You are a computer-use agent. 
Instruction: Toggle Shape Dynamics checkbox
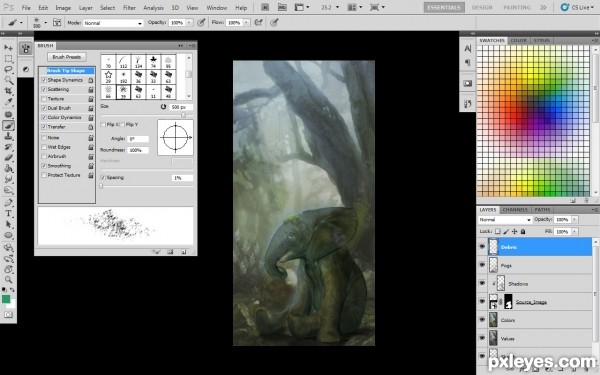tap(44, 80)
